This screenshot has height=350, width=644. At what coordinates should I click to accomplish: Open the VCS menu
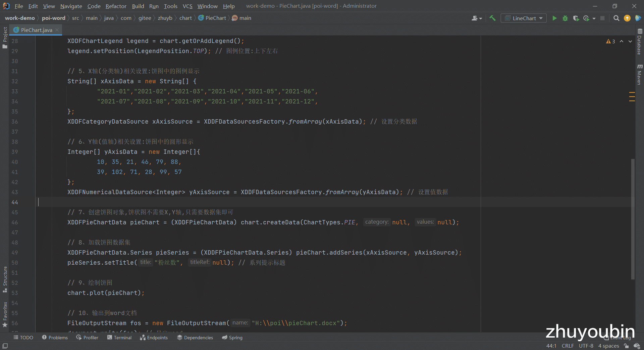187,6
